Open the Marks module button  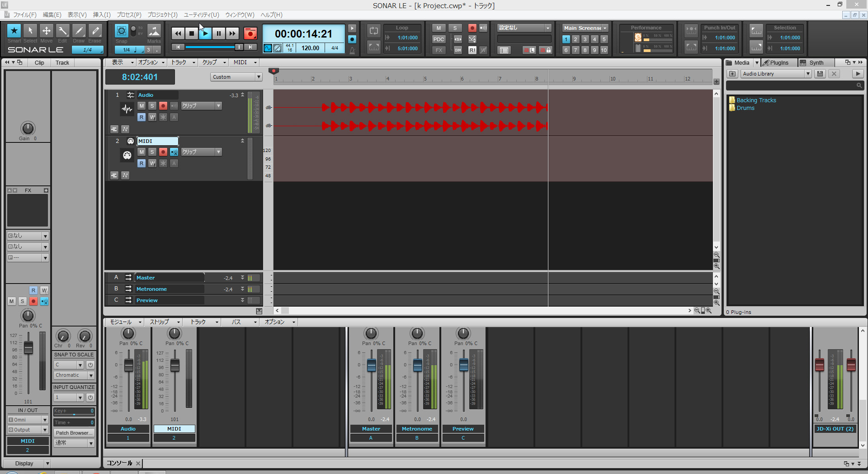154,31
